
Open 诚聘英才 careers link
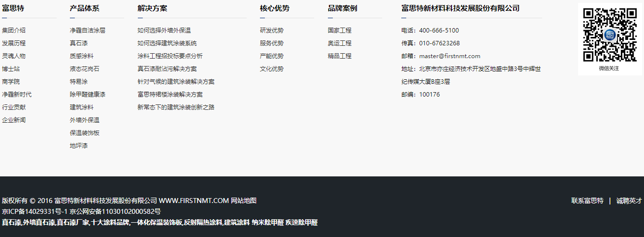629,201
